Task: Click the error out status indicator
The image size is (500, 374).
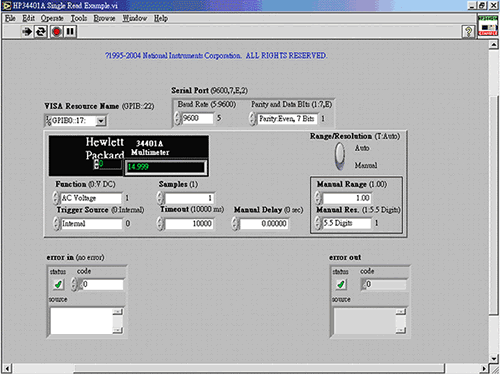Action: pos(341,284)
